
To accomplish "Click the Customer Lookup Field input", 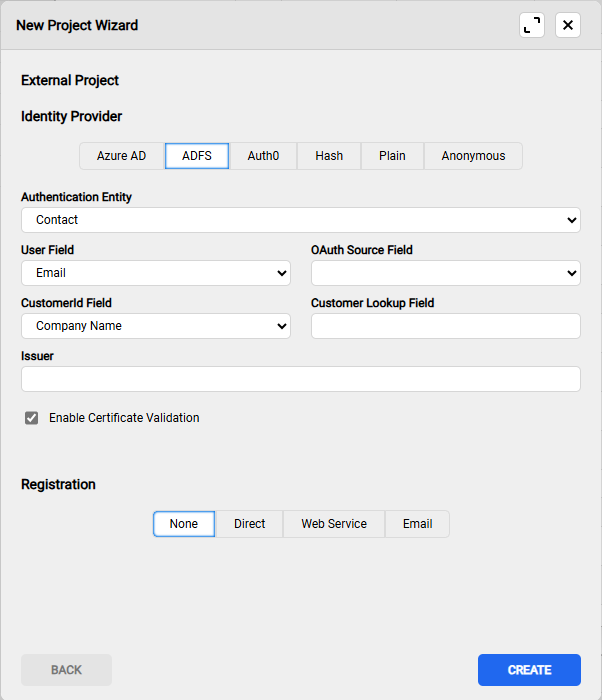I will click(445, 326).
